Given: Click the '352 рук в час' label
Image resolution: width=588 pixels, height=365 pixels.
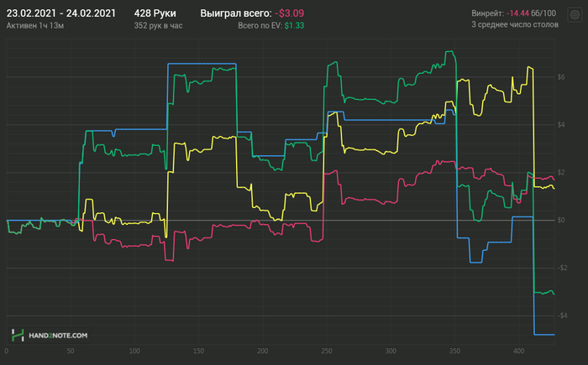Looking at the screenshot, I should (x=158, y=25).
